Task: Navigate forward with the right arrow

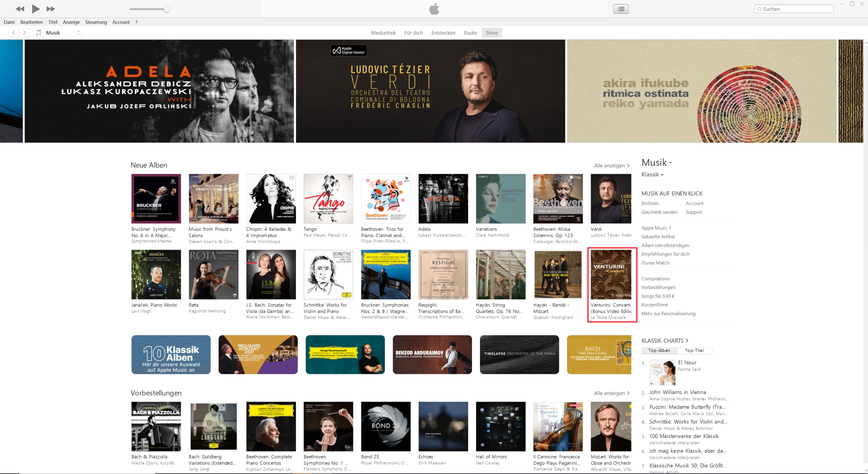Action: coord(24,33)
